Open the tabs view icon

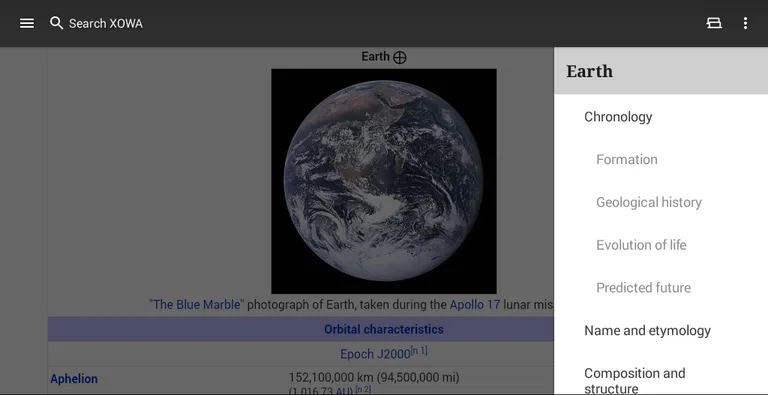(714, 23)
